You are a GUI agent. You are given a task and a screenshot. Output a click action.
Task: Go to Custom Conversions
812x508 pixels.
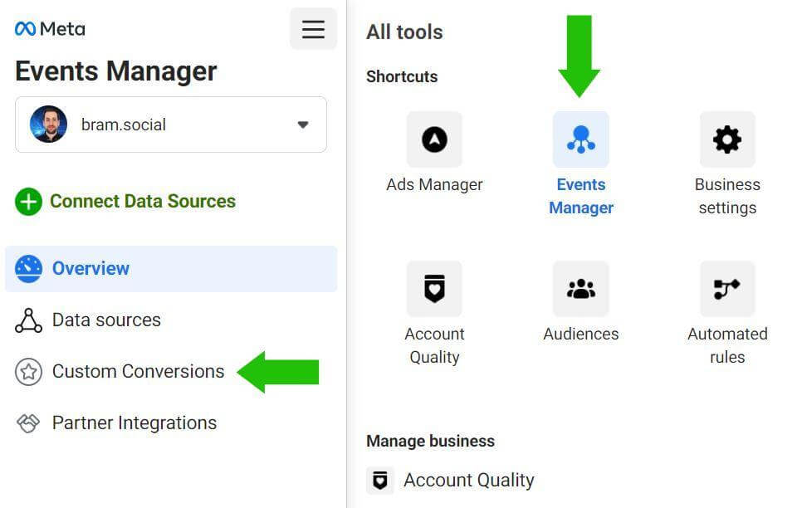point(138,372)
